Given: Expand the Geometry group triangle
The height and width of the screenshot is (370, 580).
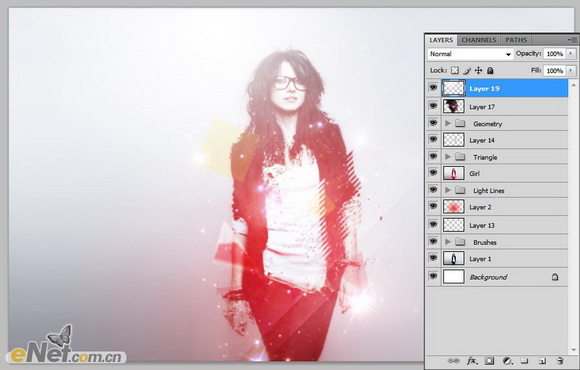Looking at the screenshot, I should [448, 123].
